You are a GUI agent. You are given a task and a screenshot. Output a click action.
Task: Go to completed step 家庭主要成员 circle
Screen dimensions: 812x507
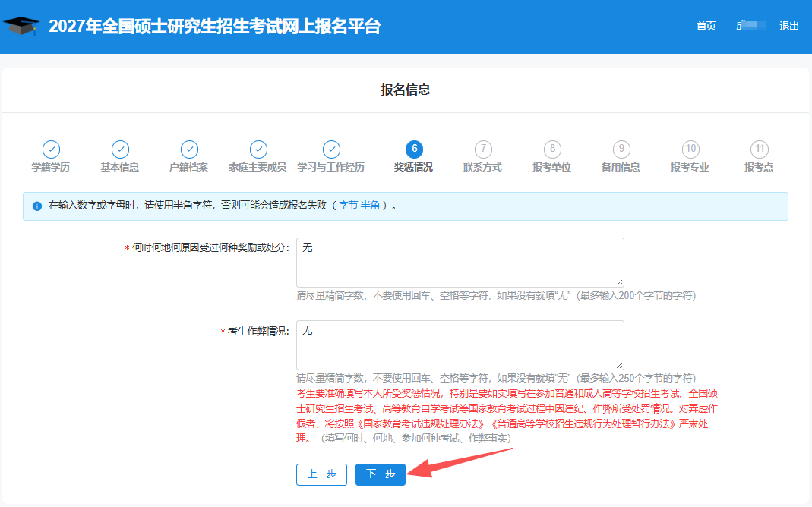(x=258, y=150)
